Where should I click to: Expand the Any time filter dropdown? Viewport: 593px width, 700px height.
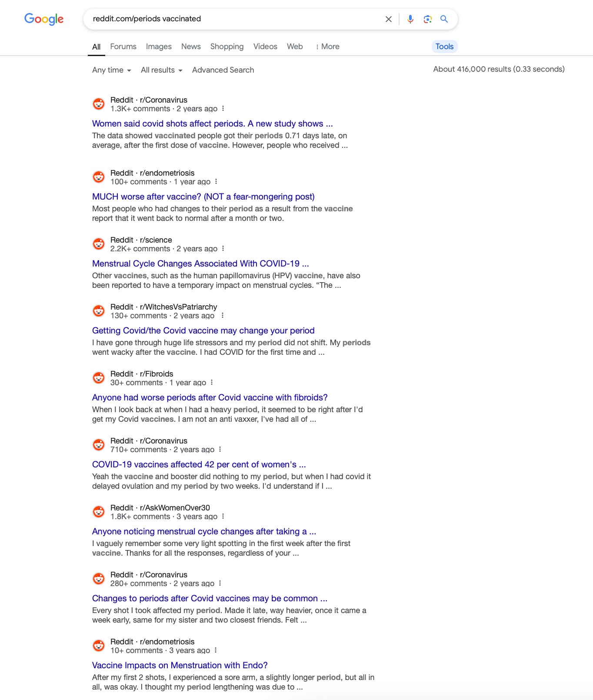pos(112,70)
